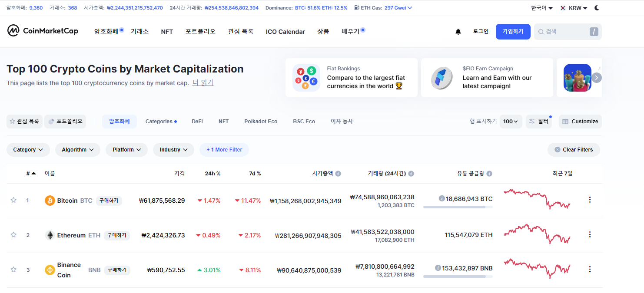This screenshot has height=293, width=644.
Task: Add Bitcoin to watchlist star
Action: (x=13, y=200)
